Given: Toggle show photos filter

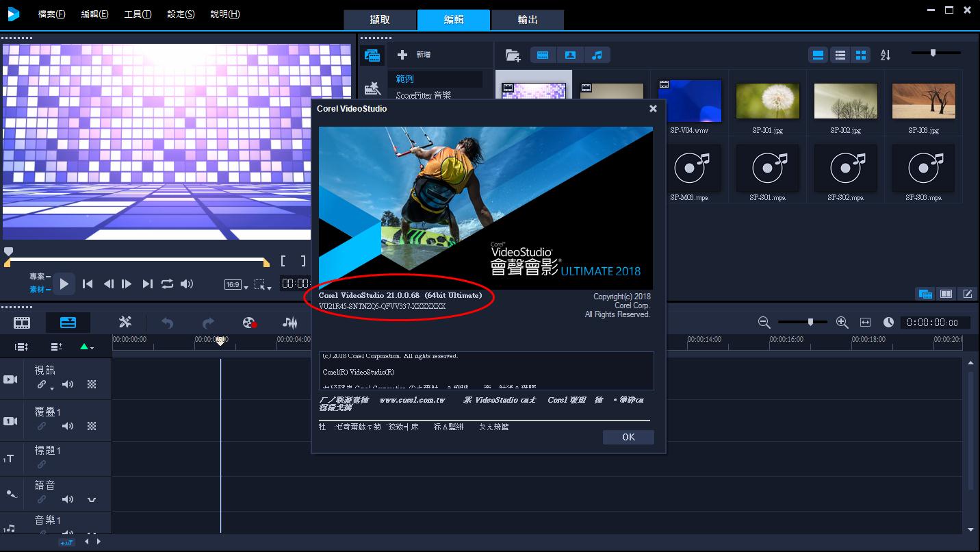Looking at the screenshot, I should click(570, 55).
